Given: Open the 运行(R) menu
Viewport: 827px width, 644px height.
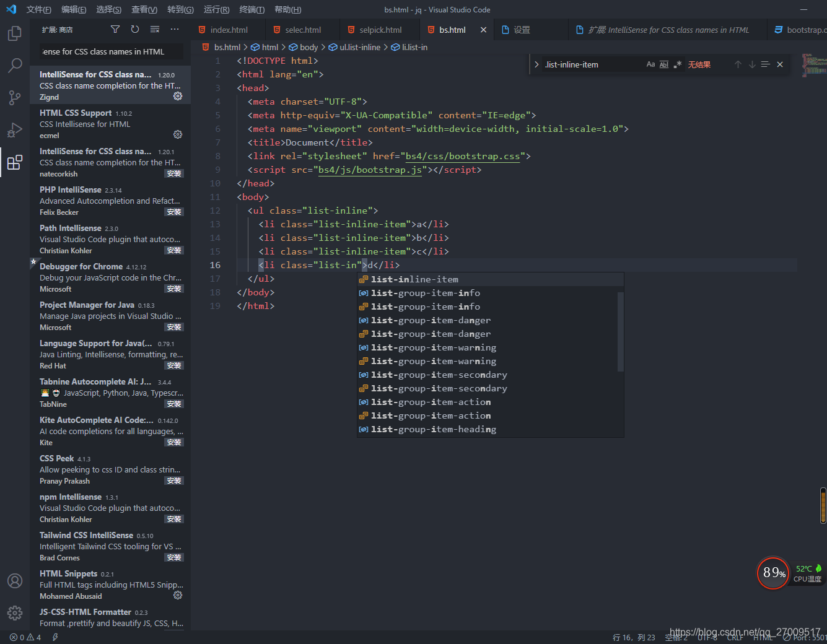Looking at the screenshot, I should 216,9.
